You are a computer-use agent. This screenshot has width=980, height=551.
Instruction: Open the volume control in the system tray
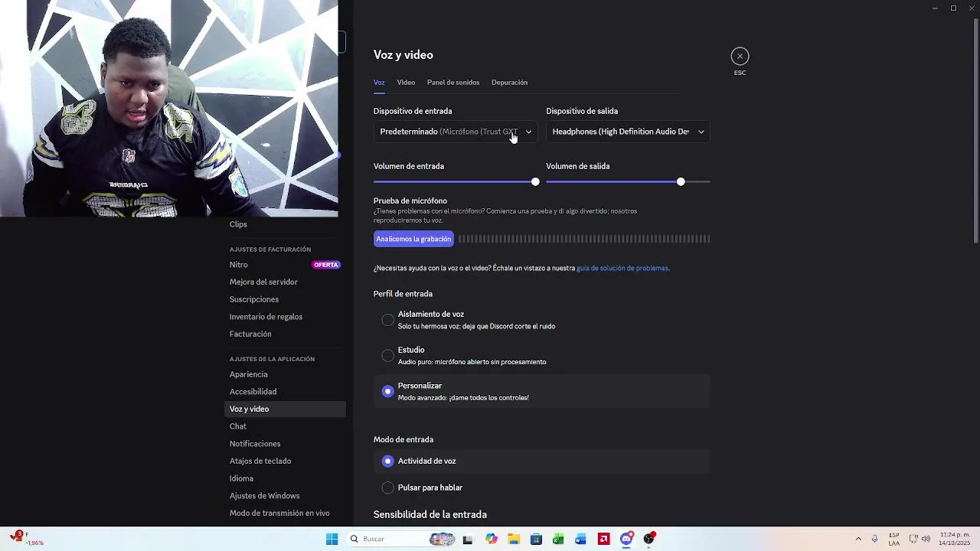point(926,540)
